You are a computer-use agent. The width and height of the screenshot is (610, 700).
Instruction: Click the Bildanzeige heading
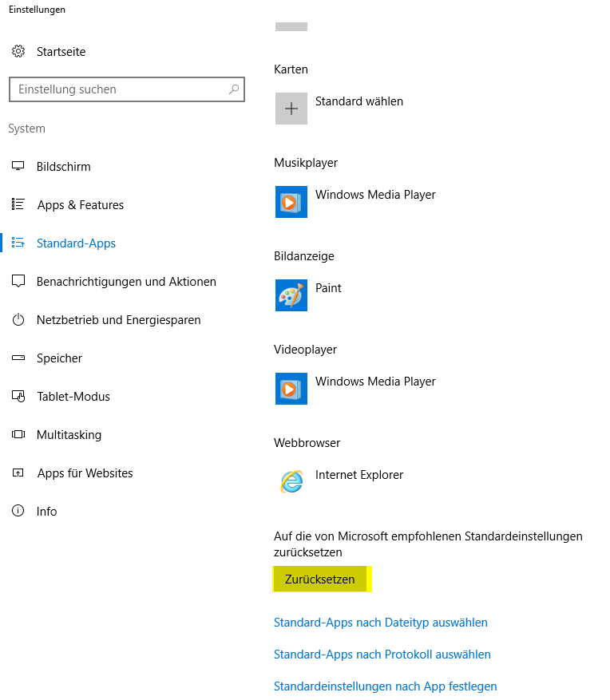(303, 255)
